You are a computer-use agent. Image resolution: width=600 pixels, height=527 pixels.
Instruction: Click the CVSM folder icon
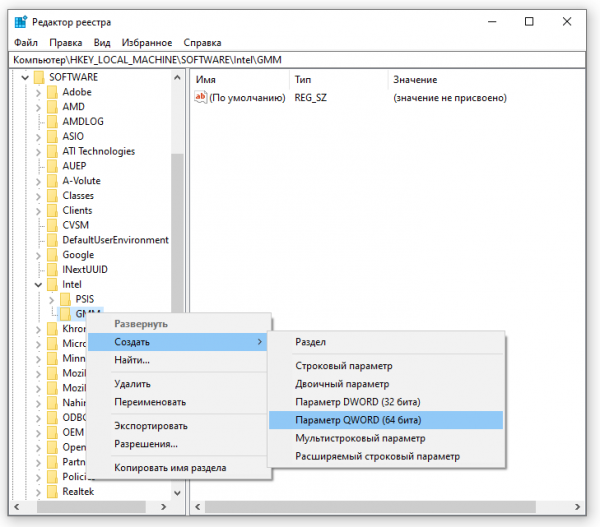click(x=52, y=225)
